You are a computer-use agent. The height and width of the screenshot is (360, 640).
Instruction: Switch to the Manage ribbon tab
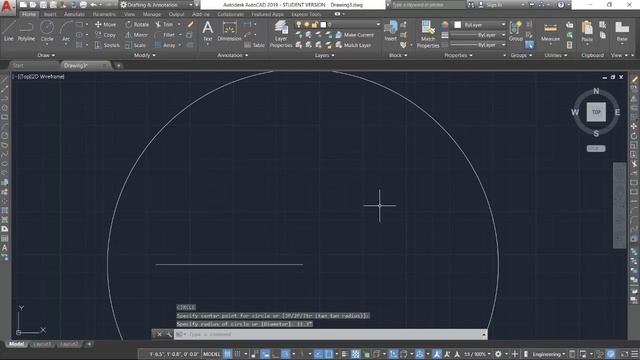pos(151,14)
